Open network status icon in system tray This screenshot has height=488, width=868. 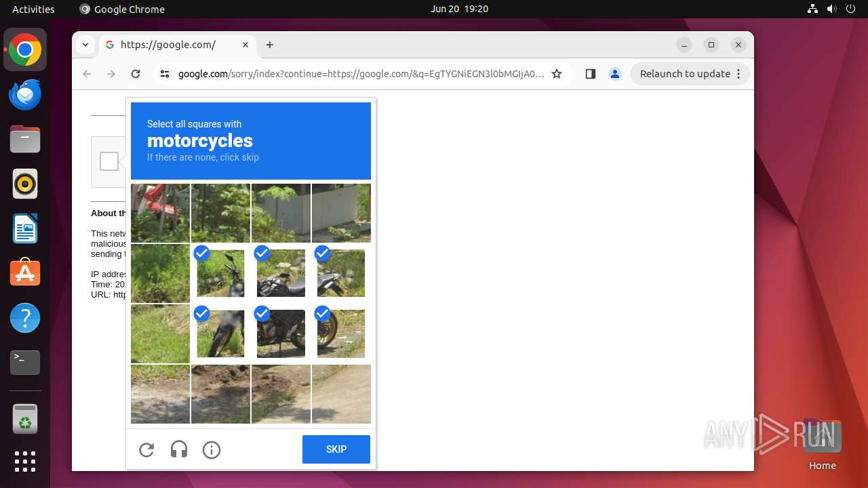tap(812, 9)
